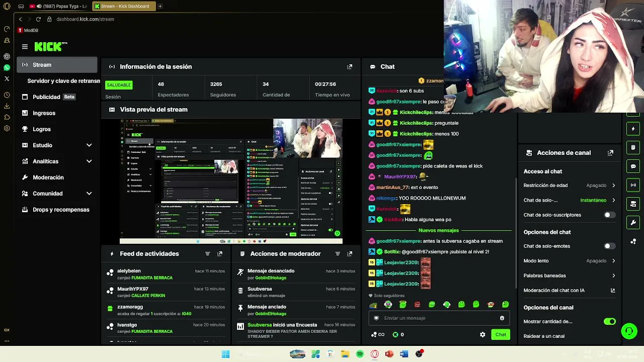Viewport: 644px width, 362px height.
Task: Click the Kick logo
Action: (x=51, y=46)
